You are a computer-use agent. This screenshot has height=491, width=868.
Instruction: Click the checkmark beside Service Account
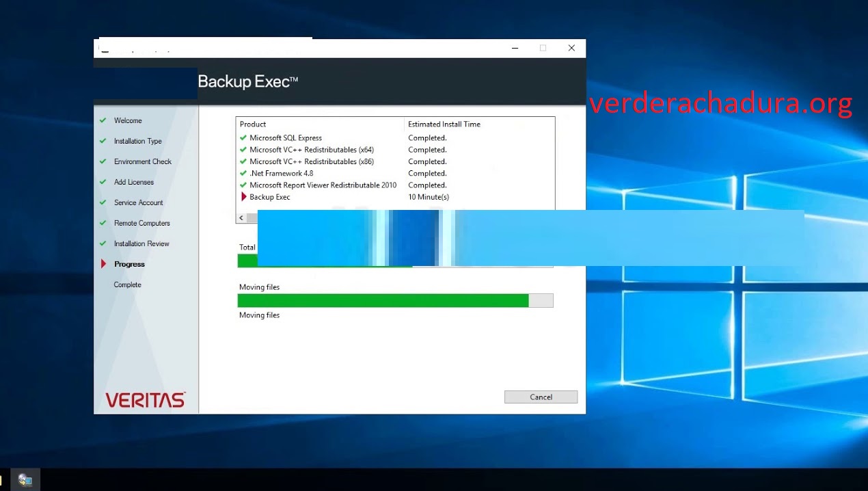point(103,202)
